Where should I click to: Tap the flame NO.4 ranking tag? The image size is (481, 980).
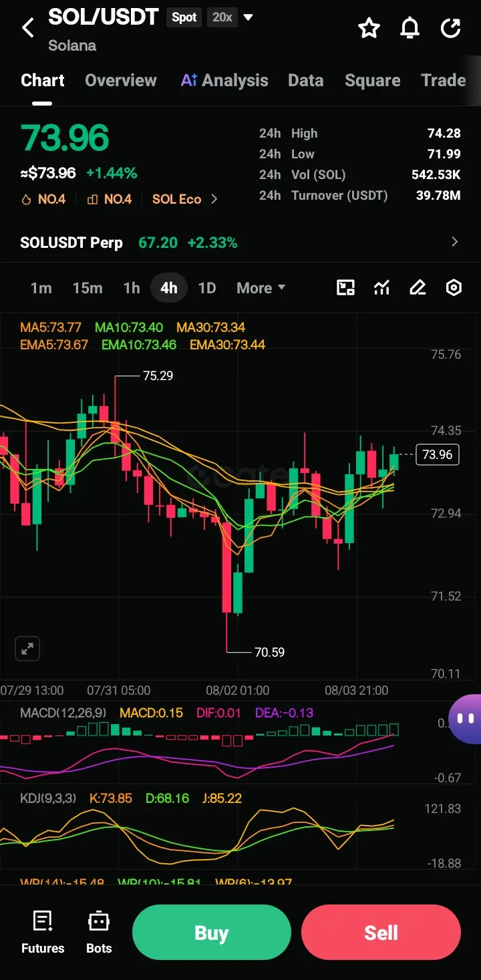click(x=44, y=199)
